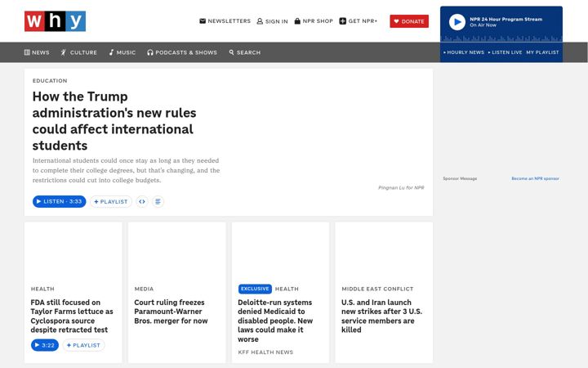Open U.S. and Iran strikes story
588x368 pixels.
point(381,316)
